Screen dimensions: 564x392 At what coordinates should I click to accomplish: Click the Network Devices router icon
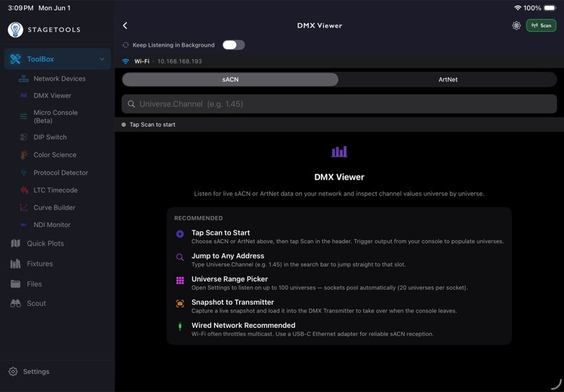coord(24,78)
